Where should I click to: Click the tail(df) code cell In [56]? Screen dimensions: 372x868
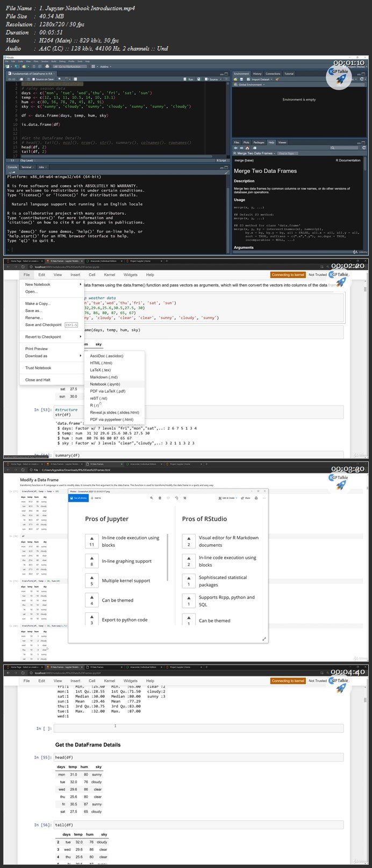pos(198,825)
